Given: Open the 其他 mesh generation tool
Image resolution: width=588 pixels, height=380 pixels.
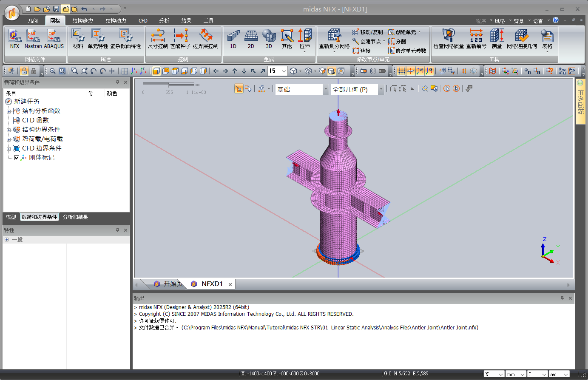Looking at the screenshot, I should point(287,39).
